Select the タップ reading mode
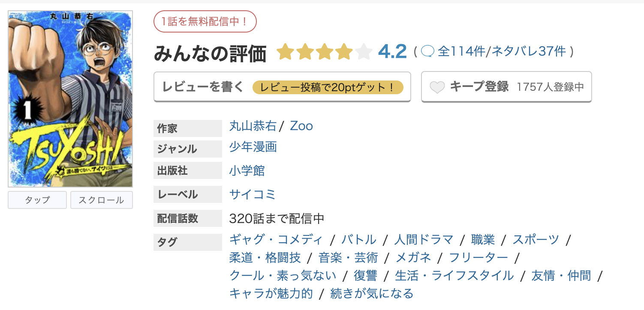Screen dimensions: 644x310 pyautogui.click(x=37, y=200)
